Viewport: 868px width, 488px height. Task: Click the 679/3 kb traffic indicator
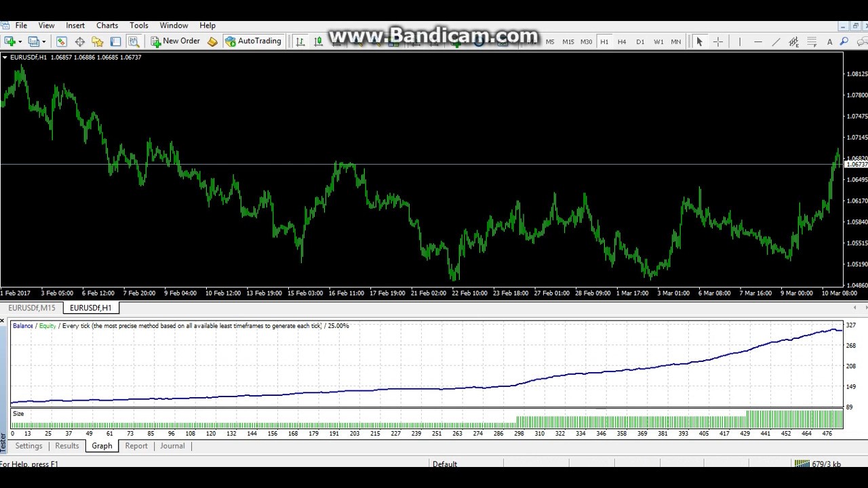[826, 464]
